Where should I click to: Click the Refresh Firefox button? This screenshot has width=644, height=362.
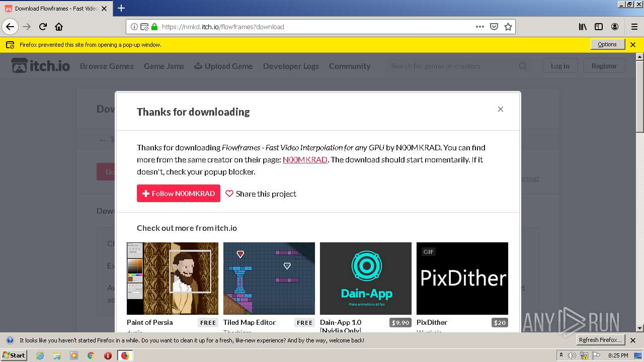600,340
